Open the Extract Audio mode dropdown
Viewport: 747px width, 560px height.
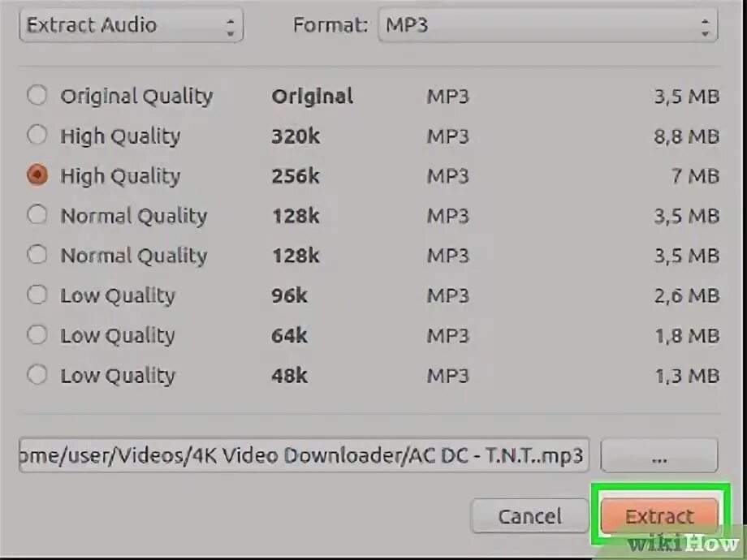pyautogui.click(x=131, y=25)
